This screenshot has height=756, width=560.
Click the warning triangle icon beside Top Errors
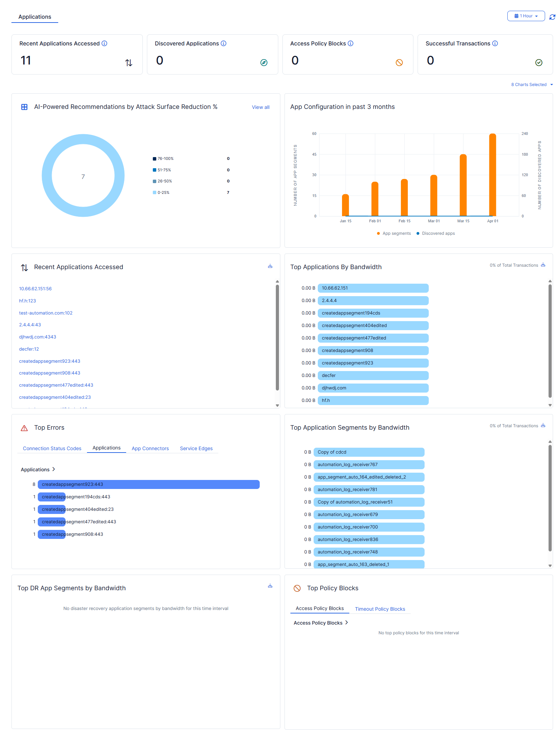pyautogui.click(x=24, y=428)
